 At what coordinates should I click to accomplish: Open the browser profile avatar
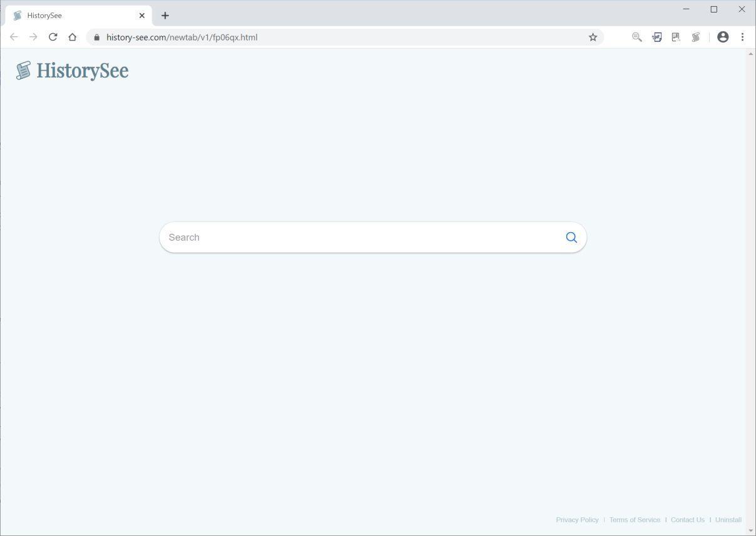click(723, 37)
